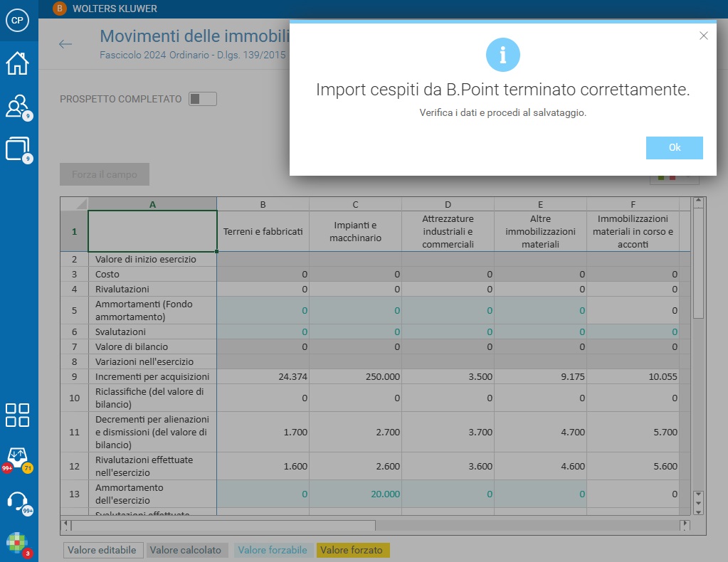Image resolution: width=728 pixels, height=562 pixels.
Task: Open the inbox icon with 71 badge
Action: tap(17, 459)
